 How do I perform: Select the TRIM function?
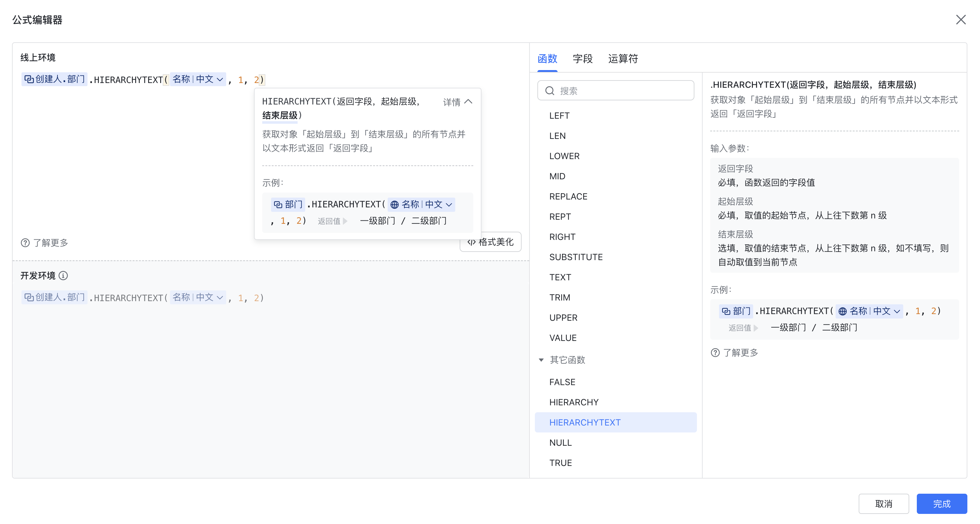point(615,297)
